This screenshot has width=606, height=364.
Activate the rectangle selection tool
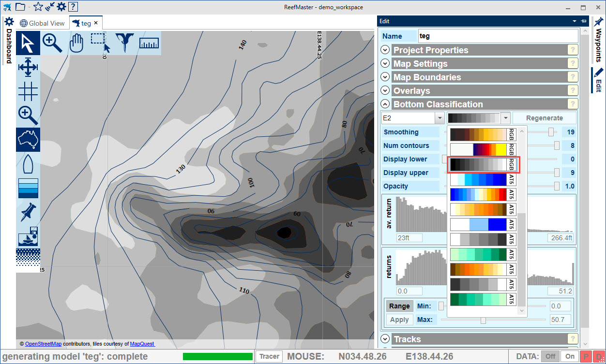[100, 43]
